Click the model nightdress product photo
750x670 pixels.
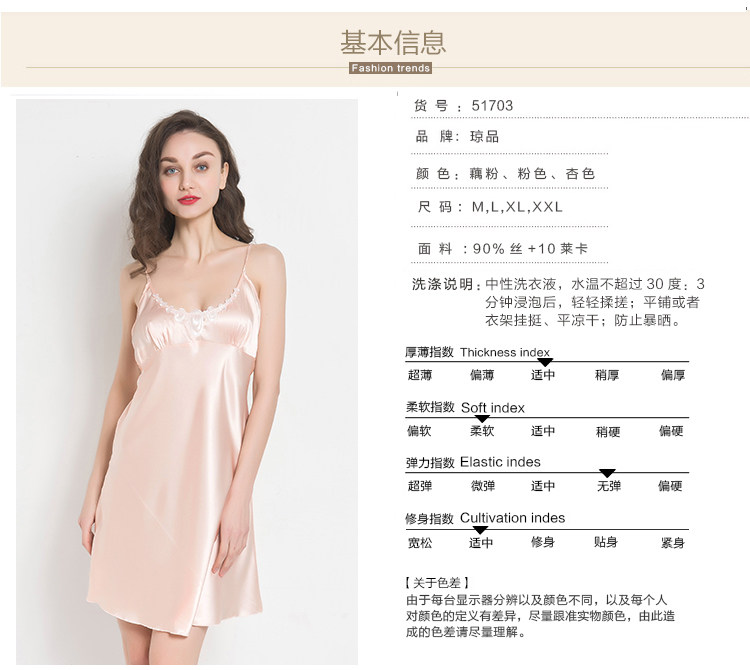click(x=187, y=381)
